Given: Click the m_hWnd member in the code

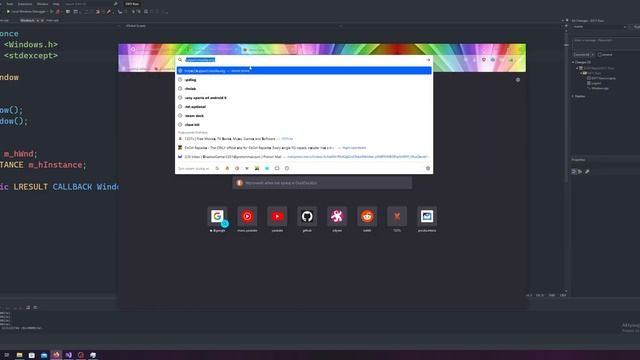Looking at the screenshot, I should (x=20, y=154).
